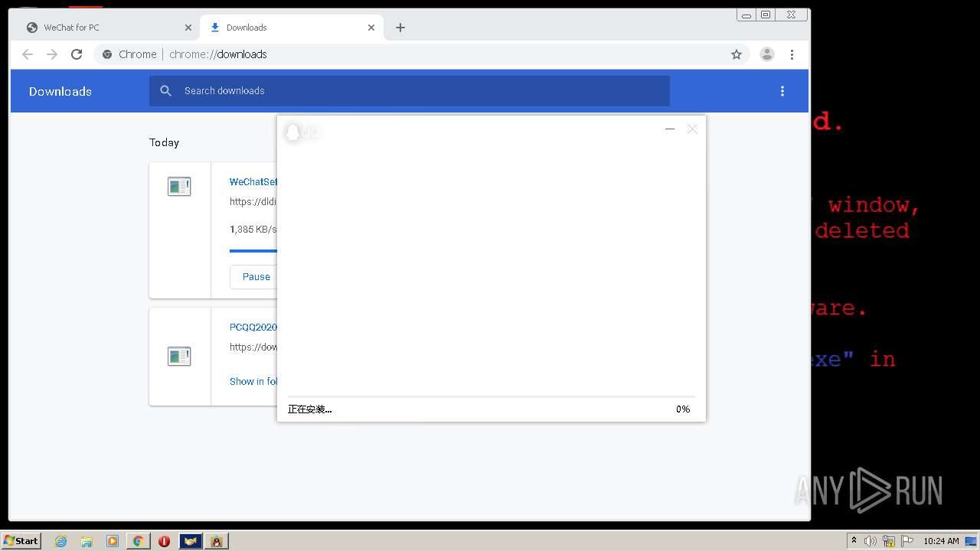The image size is (980, 551).
Task: Click the Today heading in Downloads
Action: [x=164, y=142]
